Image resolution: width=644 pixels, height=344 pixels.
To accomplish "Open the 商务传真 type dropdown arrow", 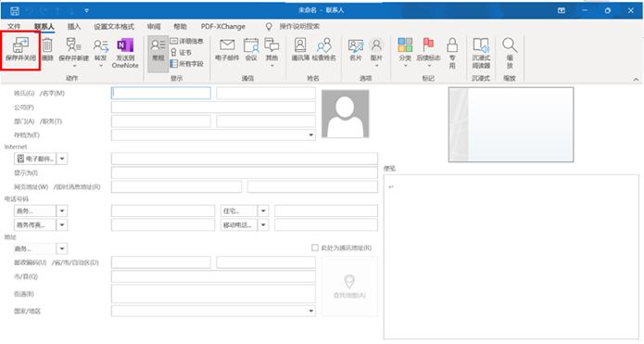I will (62, 224).
